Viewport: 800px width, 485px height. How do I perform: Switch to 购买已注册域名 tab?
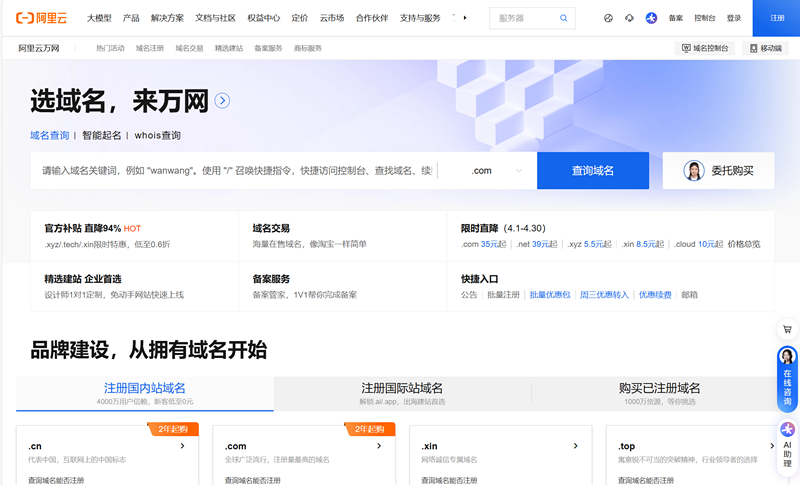[x=659, y=393]
